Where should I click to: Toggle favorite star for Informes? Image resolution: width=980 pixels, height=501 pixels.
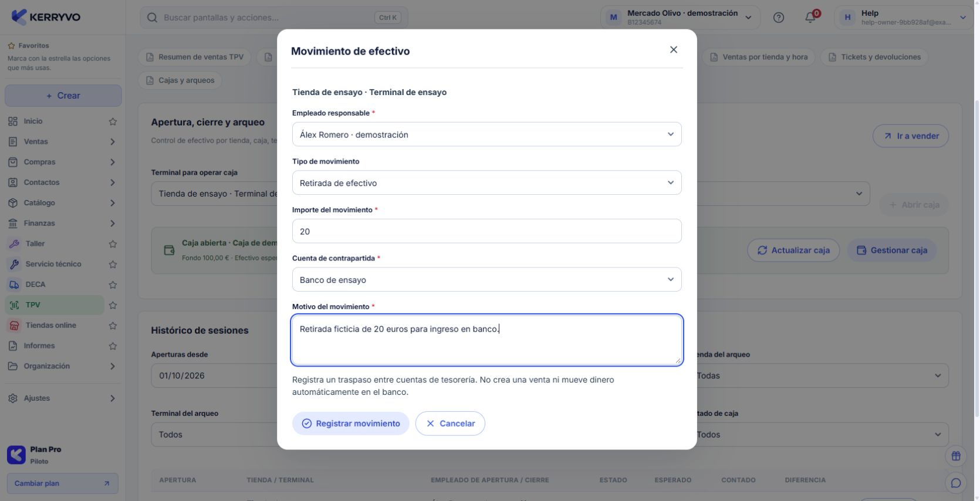(x=113, y=346)
